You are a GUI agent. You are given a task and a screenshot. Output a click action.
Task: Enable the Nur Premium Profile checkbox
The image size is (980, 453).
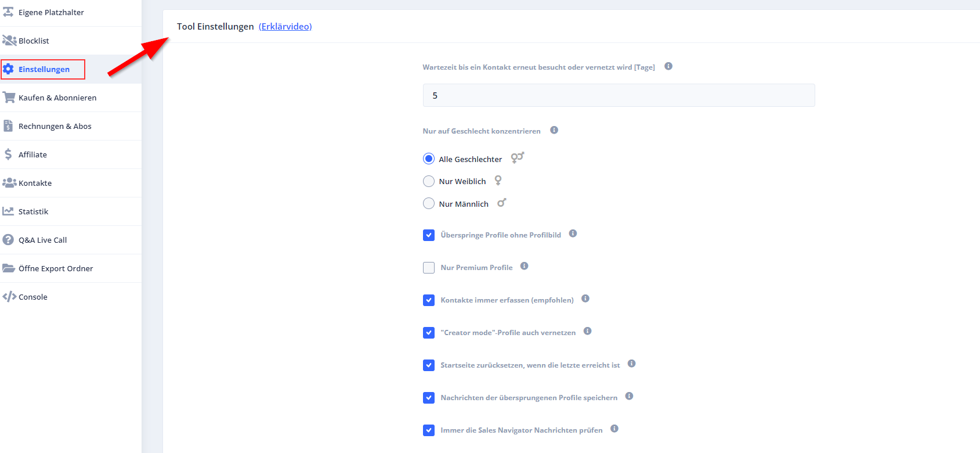coord(429,268)
